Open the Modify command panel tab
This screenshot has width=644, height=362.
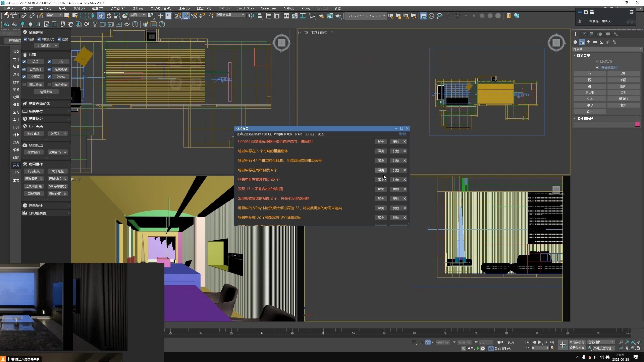click(584, 34)
